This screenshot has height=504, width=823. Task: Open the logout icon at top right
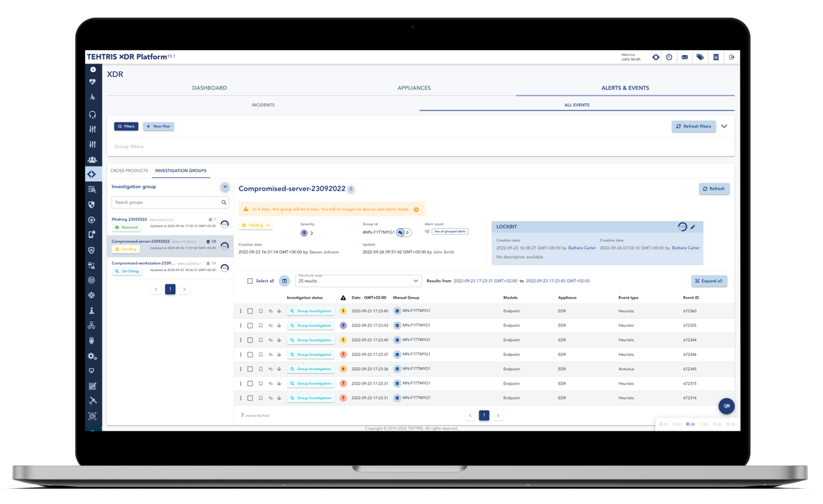point(732,57)
